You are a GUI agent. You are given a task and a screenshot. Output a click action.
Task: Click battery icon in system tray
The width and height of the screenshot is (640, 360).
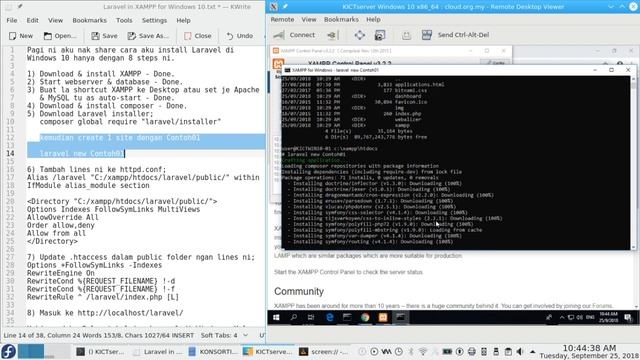tap(447, 351)
